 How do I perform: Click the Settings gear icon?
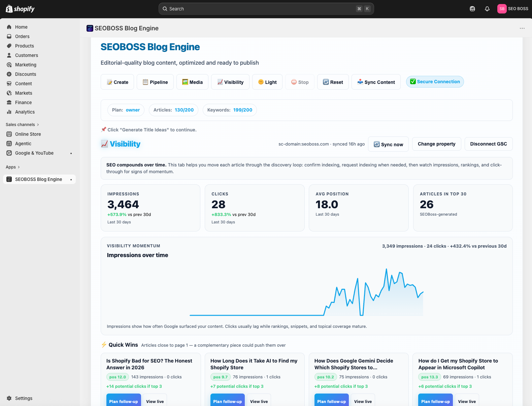point(9,398)
